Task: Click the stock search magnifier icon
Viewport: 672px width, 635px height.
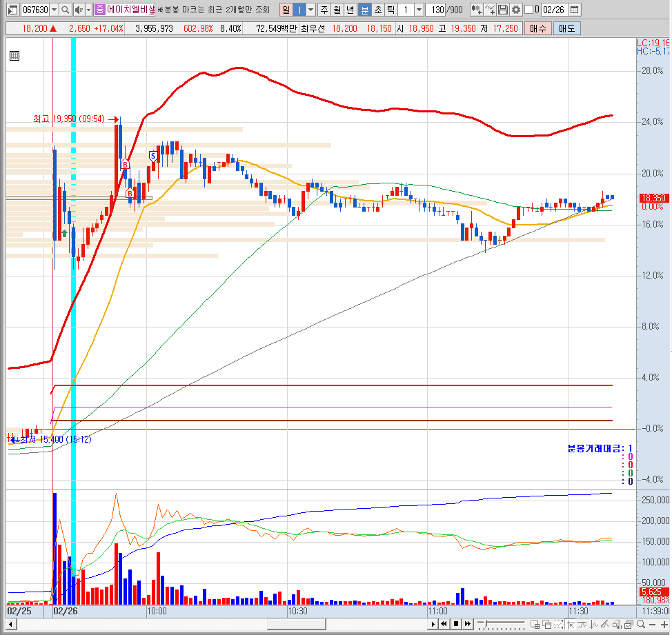Action: (65, 10)
